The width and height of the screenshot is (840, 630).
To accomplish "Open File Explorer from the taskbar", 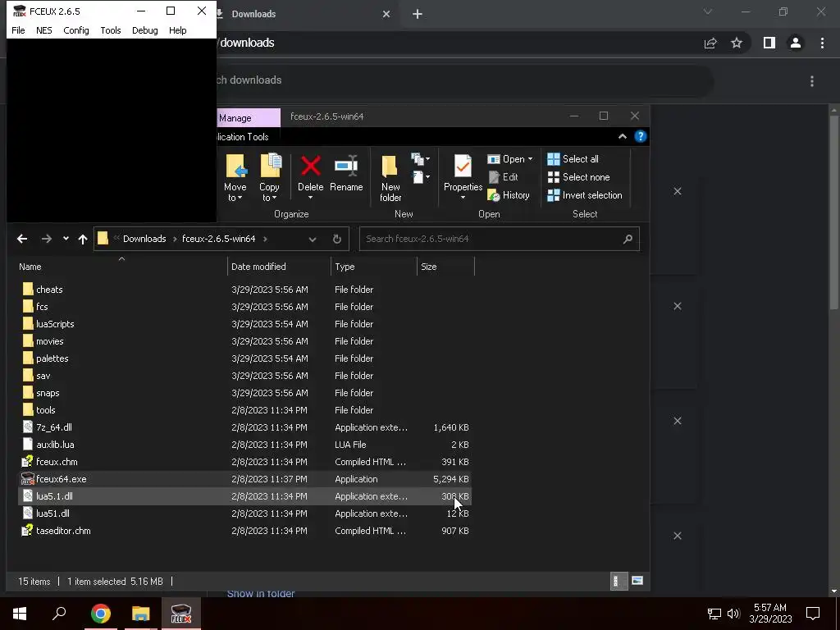I will click(140, 614).
